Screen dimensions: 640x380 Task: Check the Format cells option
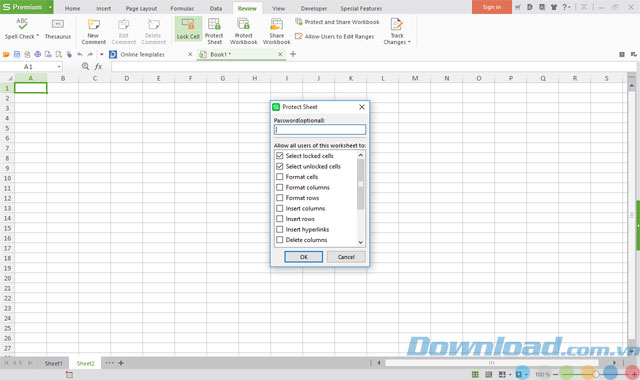[x=280, y=177]
